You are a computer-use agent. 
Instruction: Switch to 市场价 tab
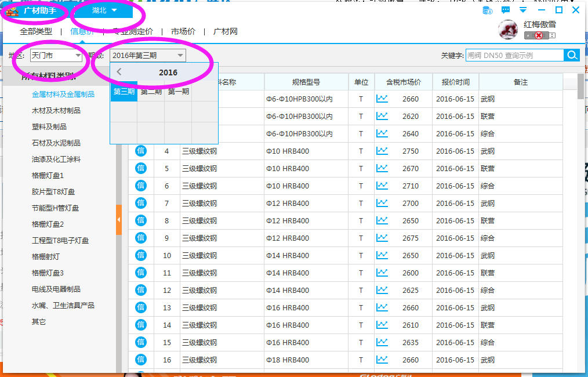coord(183,31)
